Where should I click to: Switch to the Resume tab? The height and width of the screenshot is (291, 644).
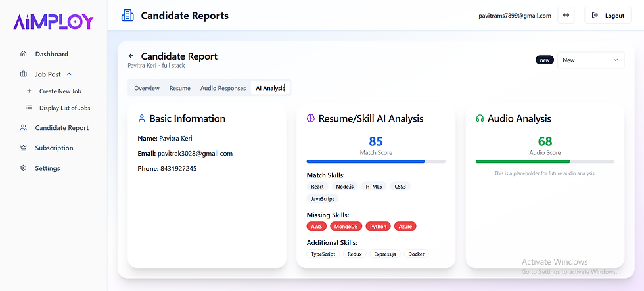pos(180,88)
